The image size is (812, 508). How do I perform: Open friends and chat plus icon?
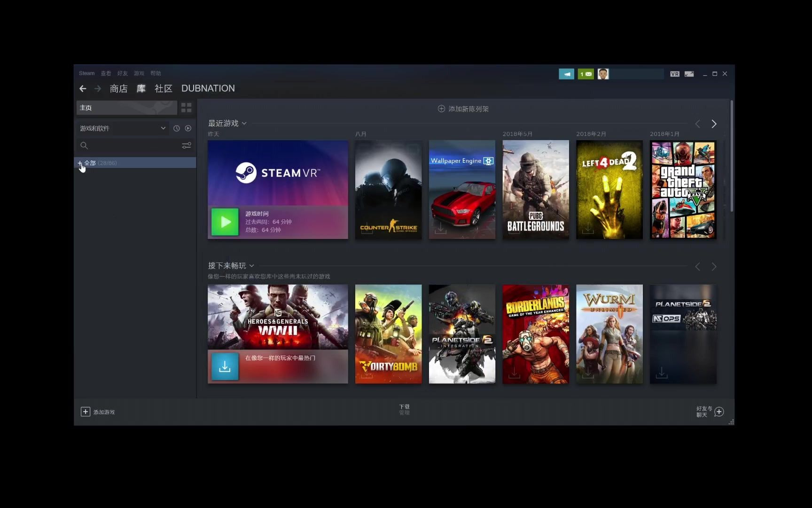pos(719,412)
